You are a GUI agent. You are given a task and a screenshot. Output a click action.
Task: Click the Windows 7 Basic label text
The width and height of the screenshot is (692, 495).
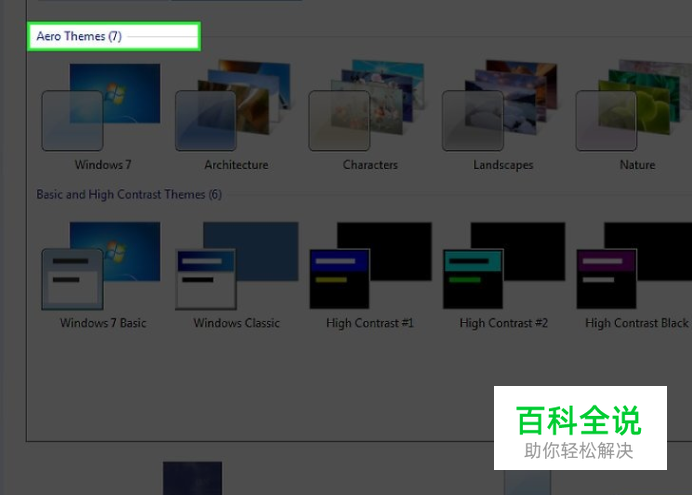tap(103, 323)
